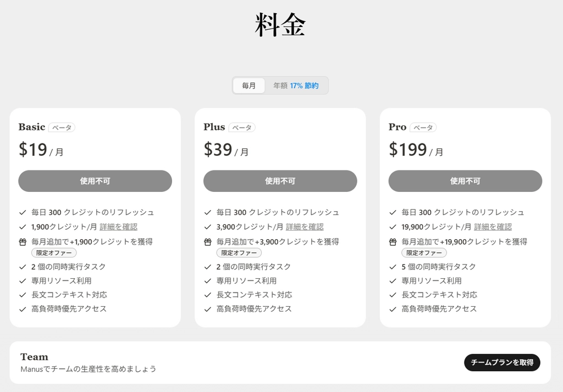The height and width of the screenshot is (392, 563).
Task: Open 詳細を確認 link in Basic plan
Action: [x=119, y=227]
